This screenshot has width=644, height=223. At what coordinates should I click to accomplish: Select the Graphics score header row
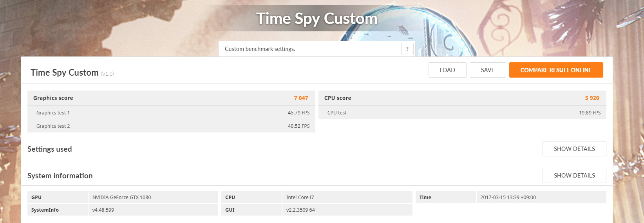click(x=171, y=98)
